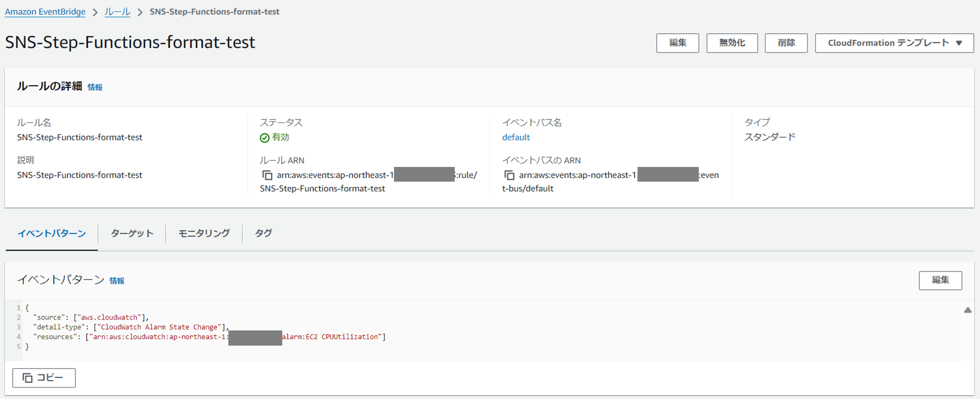Switch to the モニタリング tab
980x399 pixels.
(x=204, y=234)
